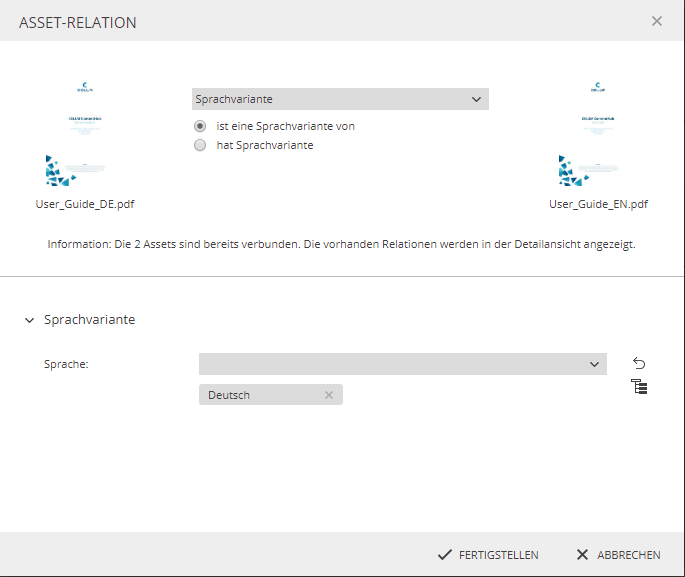
Task: Open the tree selector icon below reset
Action: click(639, 387)
